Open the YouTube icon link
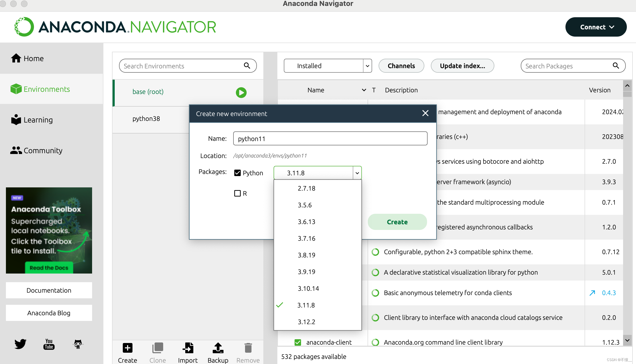Image resolution: width=636 pixels, height=364 pixels. [x=49, y=344]
